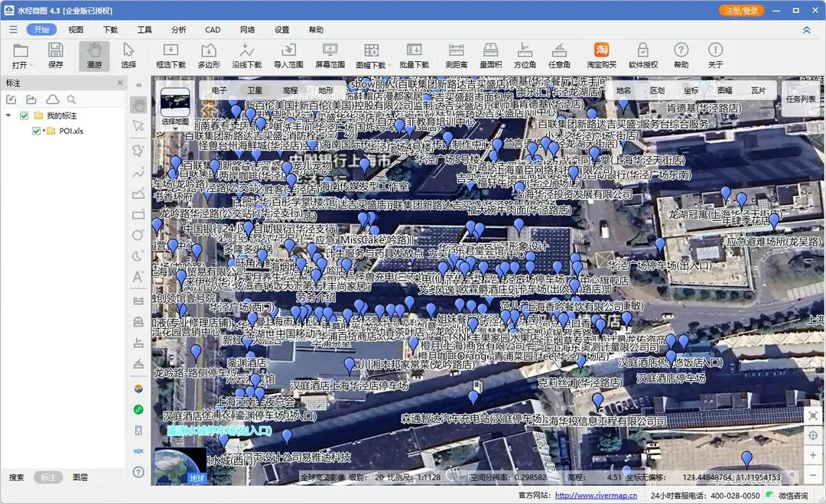Toggle the 地名 overlay on the map
The width and height of the screenshot is (826, 504).
(x=623, y=90)
